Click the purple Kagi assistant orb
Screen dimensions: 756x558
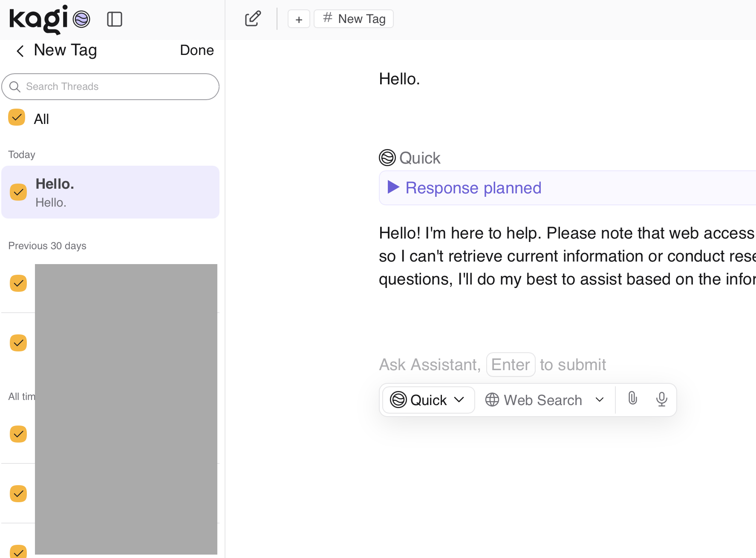[x=81, y=19]
